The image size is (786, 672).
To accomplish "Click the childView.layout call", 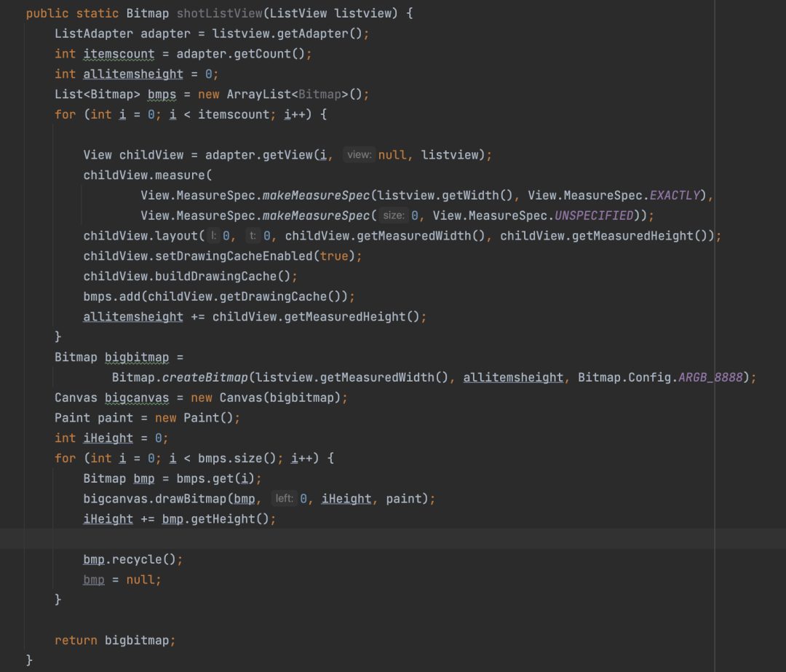I will pyautogui.click(x=140, y=236).
